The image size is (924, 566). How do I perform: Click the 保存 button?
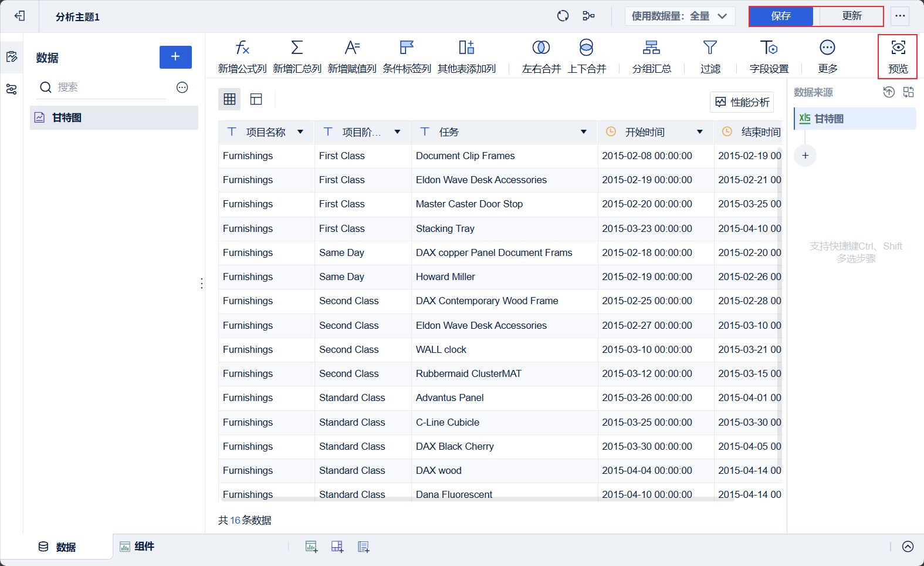click(781, 16)
